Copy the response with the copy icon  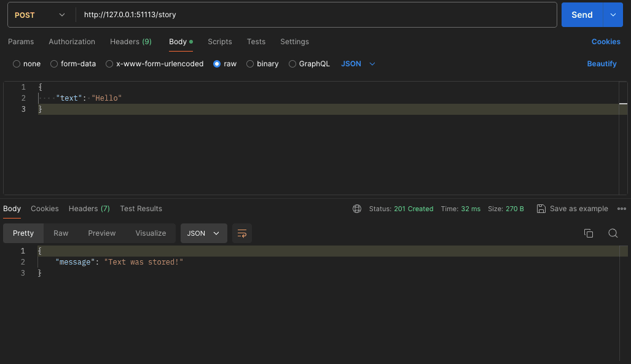pyautogui.click(x=589, y=233)
